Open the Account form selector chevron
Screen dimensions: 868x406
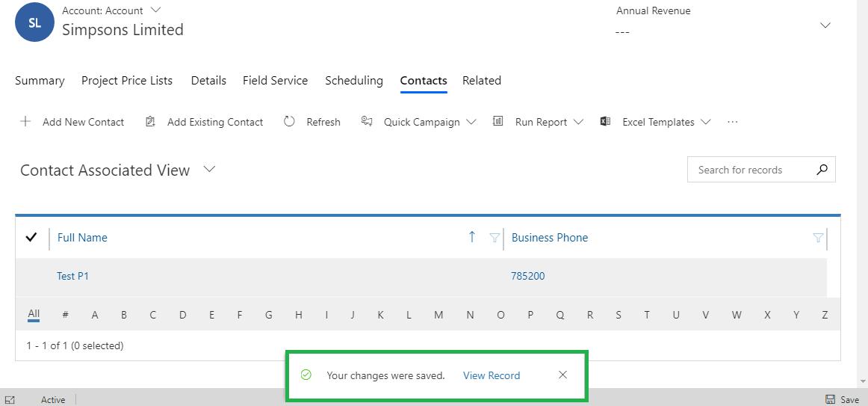[x=155, y=10]
